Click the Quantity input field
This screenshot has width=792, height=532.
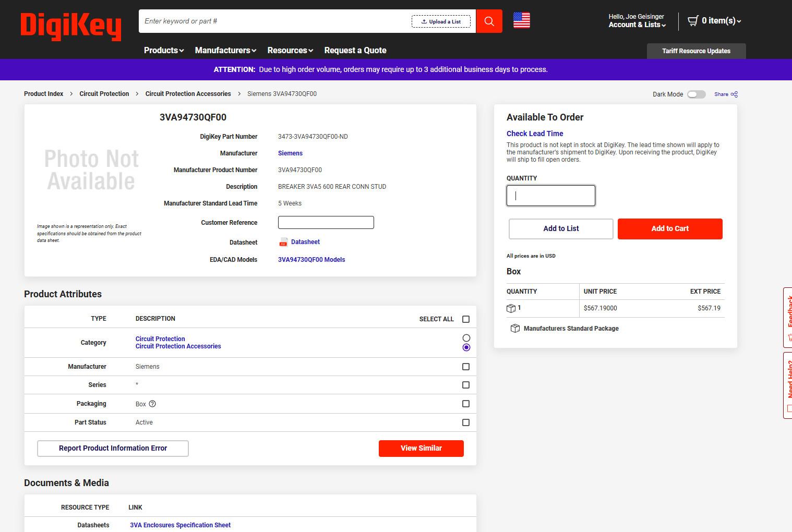pos(551,196)
